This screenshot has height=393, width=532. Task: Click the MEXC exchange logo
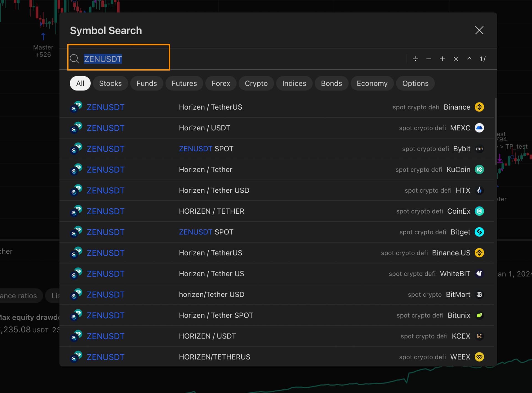(x=480, y=128)
